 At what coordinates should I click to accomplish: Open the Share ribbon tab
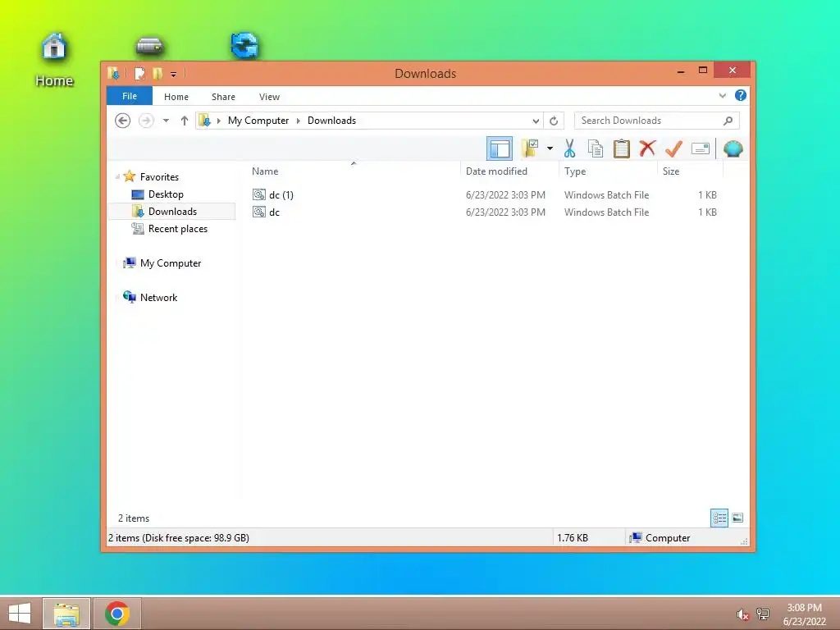point(223,97)
